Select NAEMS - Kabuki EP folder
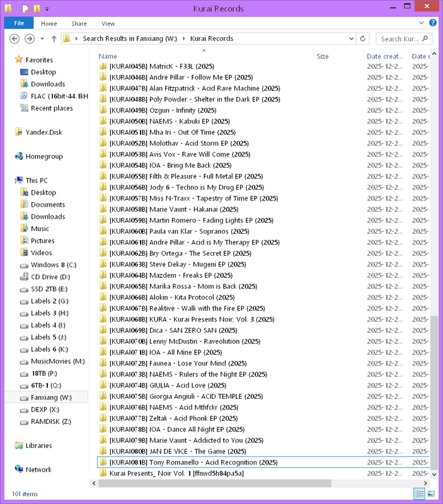This screenshot has height=504, width=443. [170, 121]
